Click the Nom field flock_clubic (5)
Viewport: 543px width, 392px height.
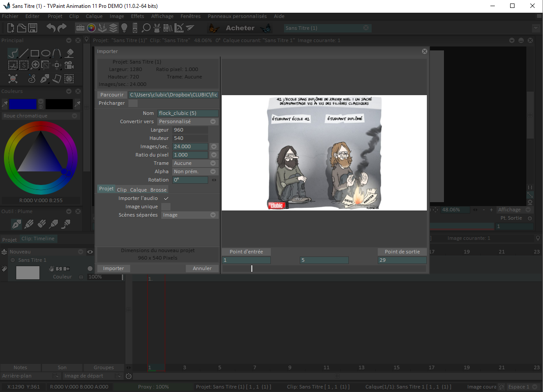click(188, 113)
